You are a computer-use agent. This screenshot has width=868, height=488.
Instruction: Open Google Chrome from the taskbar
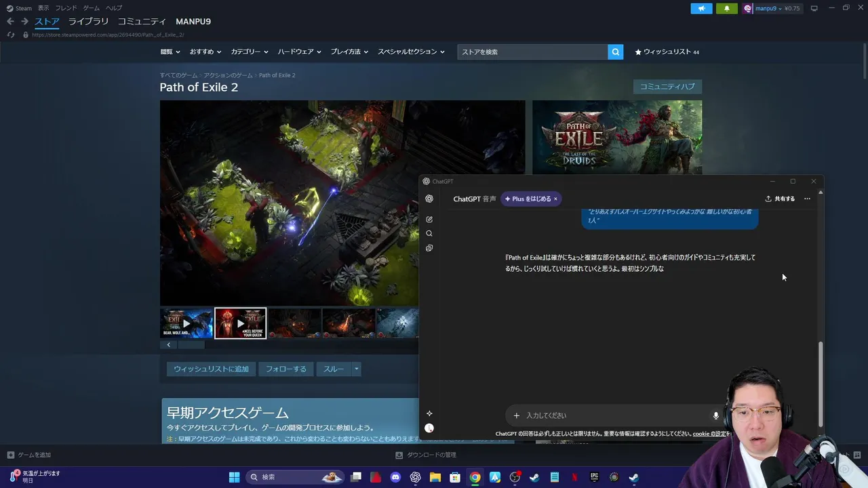475,477
